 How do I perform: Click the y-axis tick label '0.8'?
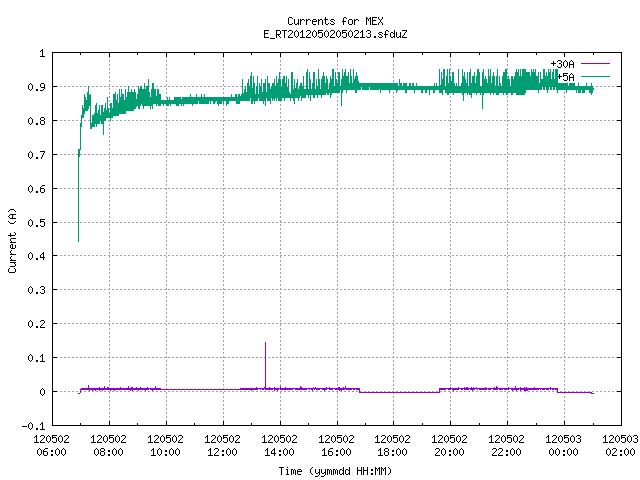(36, 121)
